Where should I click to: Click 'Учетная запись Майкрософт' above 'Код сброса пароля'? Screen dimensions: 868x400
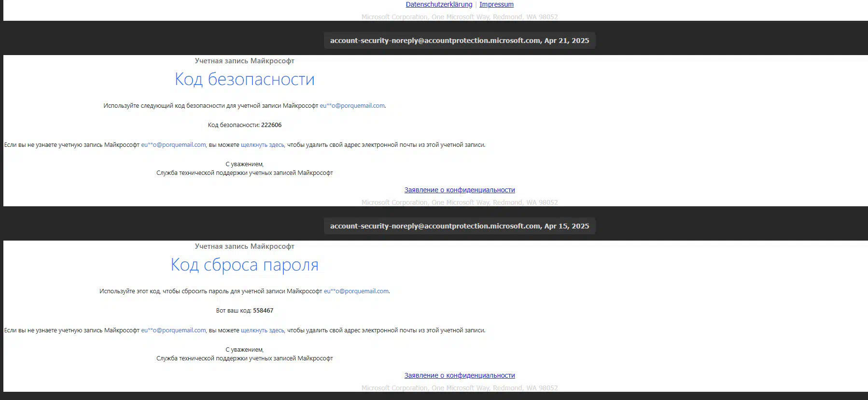[245, 246]
